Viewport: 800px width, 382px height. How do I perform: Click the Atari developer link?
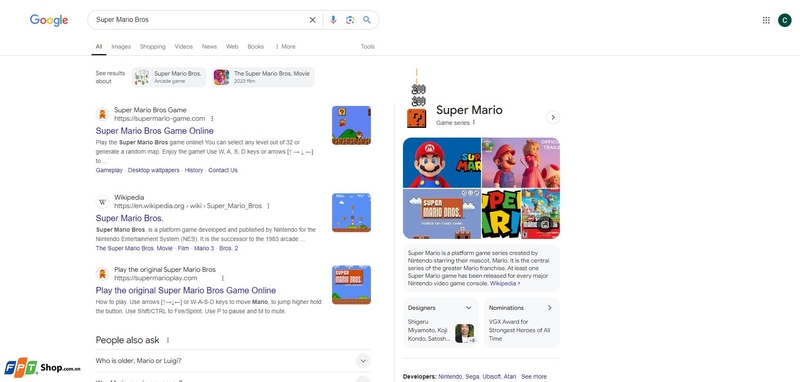tap(510, 377)
